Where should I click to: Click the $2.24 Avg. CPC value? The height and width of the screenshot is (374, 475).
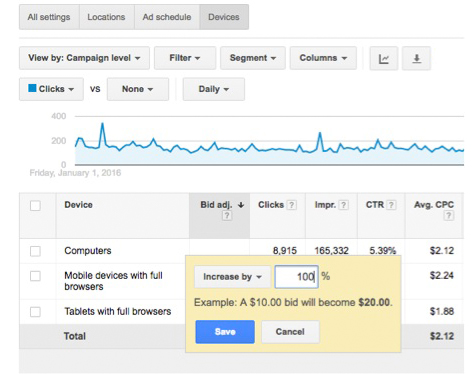(442, 275)
